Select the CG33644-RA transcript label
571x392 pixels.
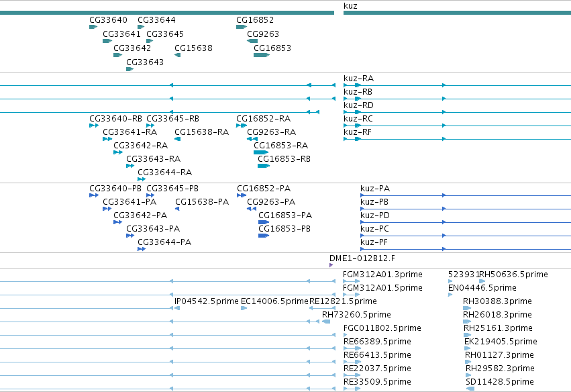(165, 173)
